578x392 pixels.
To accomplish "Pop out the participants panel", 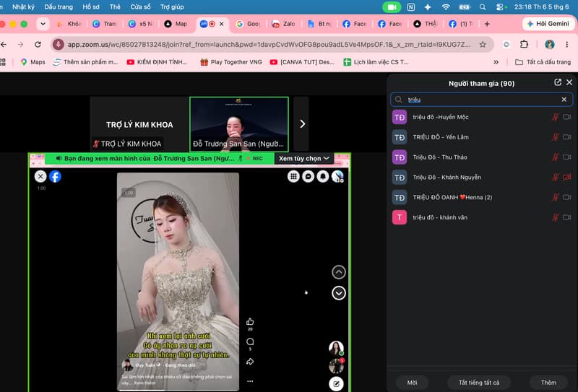I will (x=558, y=82).
